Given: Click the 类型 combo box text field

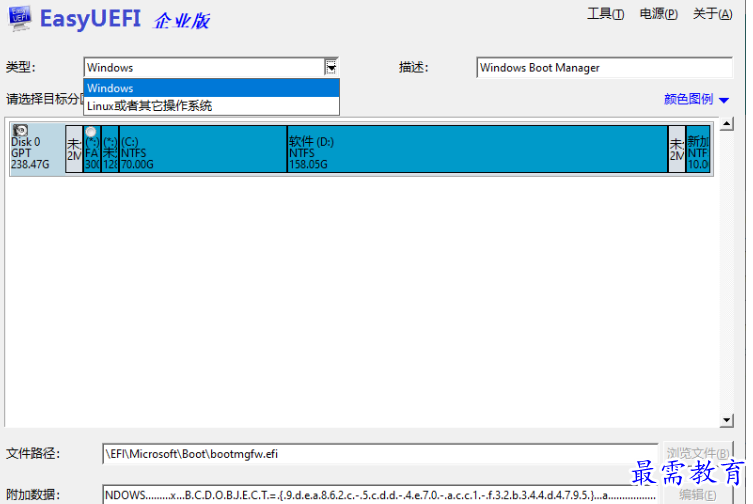Looking at the screenshot, I should [205, 67].
